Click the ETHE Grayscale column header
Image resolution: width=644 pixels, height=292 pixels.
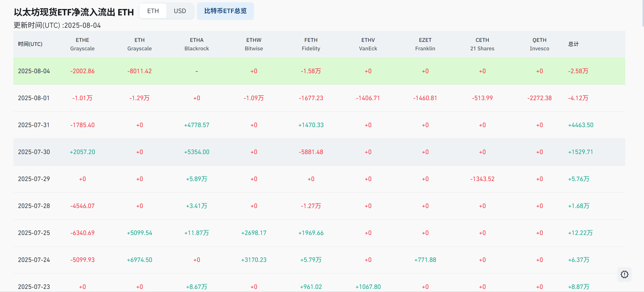82,44
